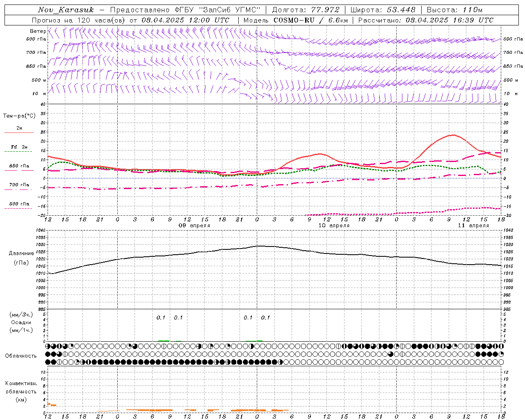Click the (мм/1ч.) precipitation unit label
Image resolution: width=525 pixels, height=420 pixels.
coord(21,330)
